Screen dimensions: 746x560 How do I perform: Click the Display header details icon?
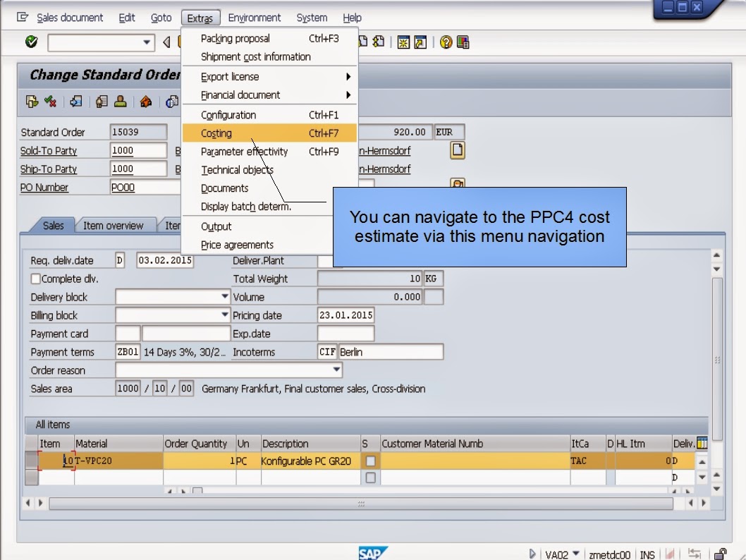tap(102, 102)
